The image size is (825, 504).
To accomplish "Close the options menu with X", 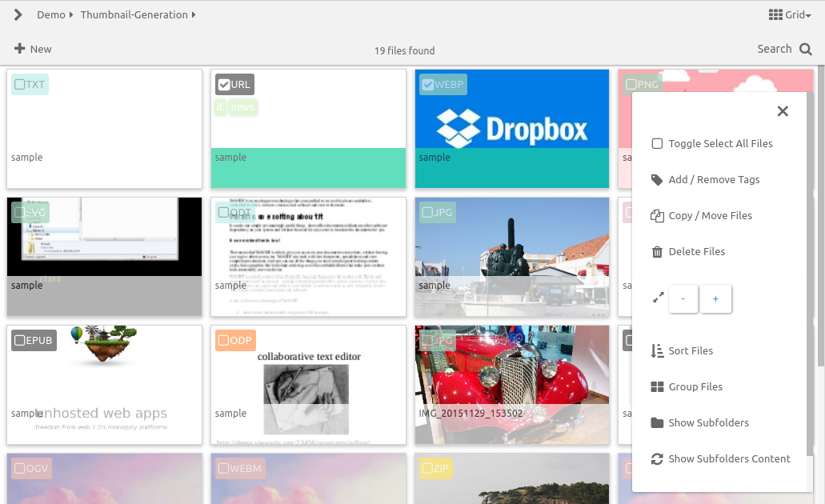I will [783, 111].
